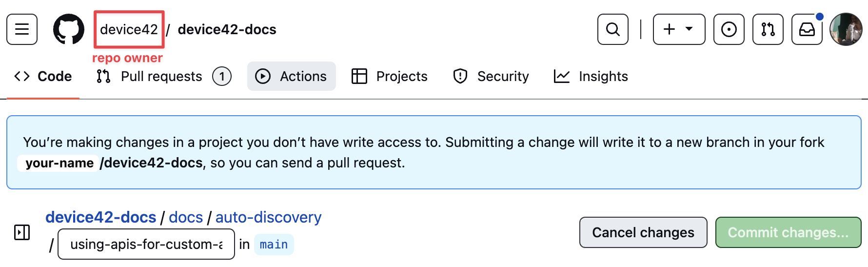The image size is (868, 267).
Task: Click the device42 repo owner link
Action: pos(129,30)
